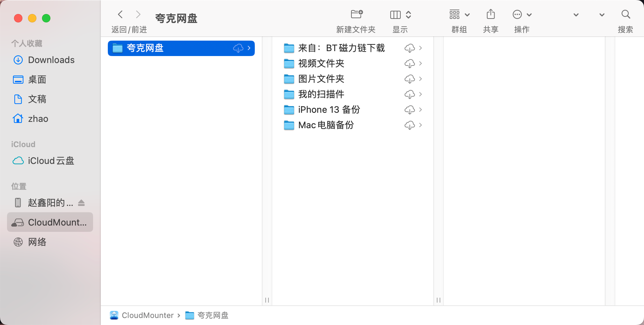644x325 pixels.
Task: Click the 个人收藏 sidebar header
Action: click(27, 43)
